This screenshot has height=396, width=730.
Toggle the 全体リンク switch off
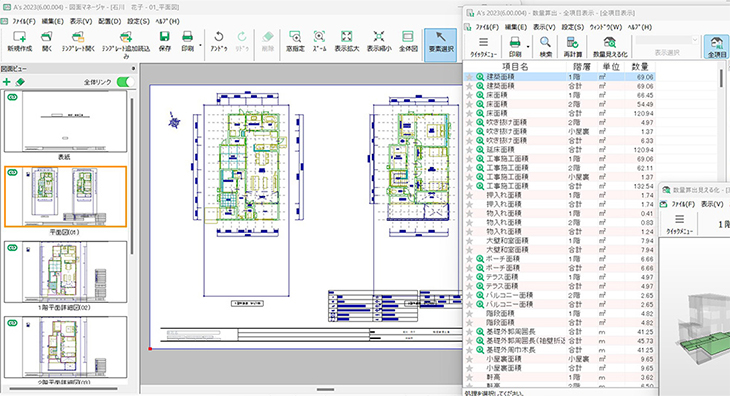tap(125, 82)
